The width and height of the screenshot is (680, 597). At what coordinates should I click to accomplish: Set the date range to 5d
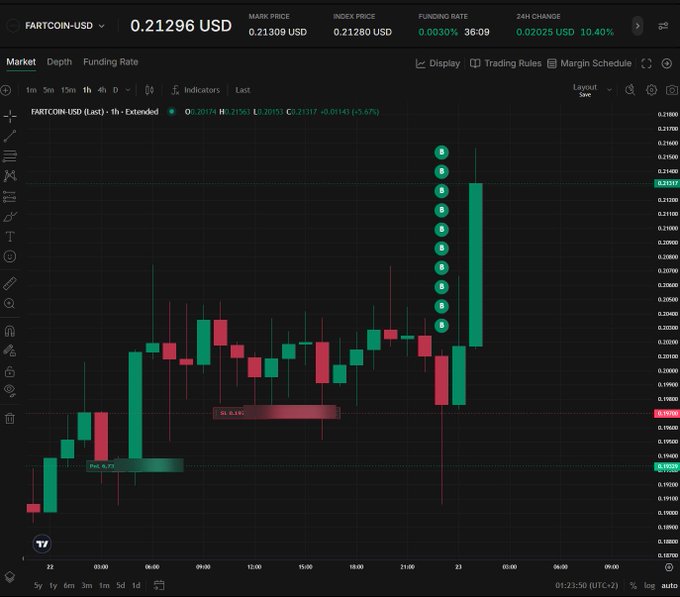pos(121,585)
